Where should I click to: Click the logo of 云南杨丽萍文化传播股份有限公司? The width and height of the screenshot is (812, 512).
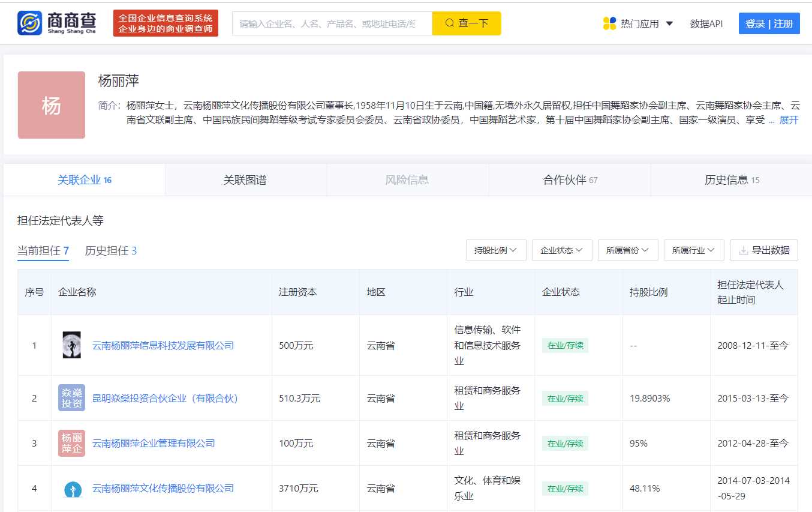click(72, 488)
